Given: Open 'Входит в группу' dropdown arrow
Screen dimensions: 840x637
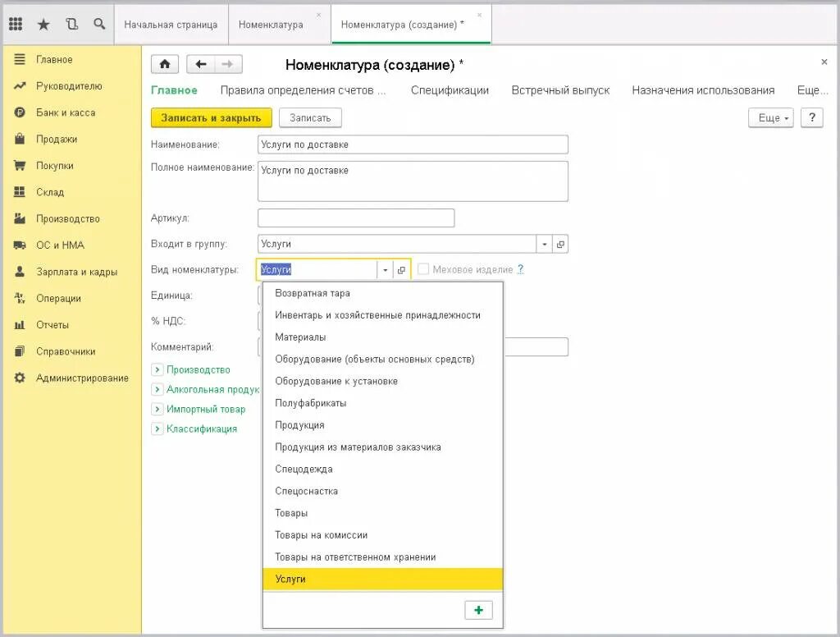Looking at the screenshot, I should pyautogui.click(x=545, y=244).
